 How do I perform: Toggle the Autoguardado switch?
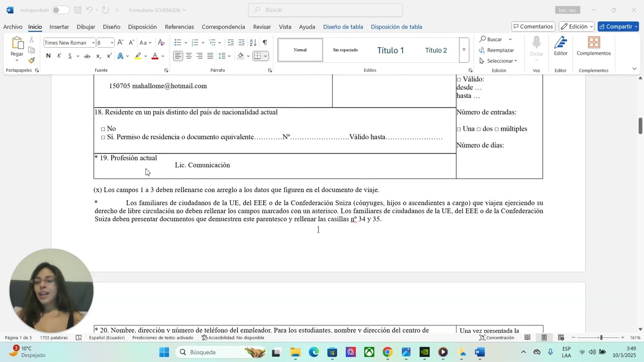[x=61, y=10]
